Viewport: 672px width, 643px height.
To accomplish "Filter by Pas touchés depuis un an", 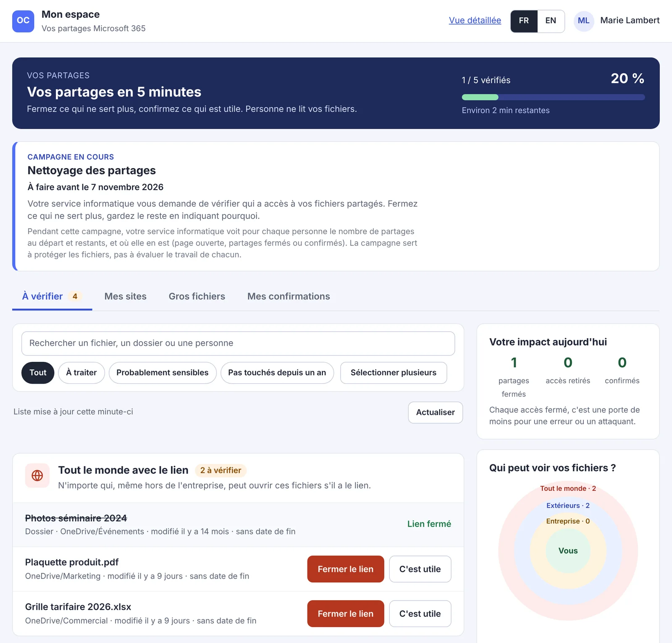I will (x=277, y=373).
